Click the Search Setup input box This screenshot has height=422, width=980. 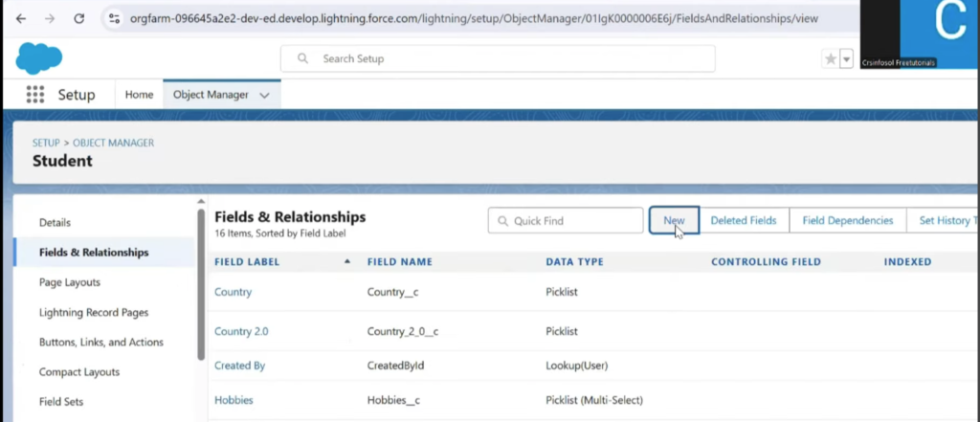(498, 58)
